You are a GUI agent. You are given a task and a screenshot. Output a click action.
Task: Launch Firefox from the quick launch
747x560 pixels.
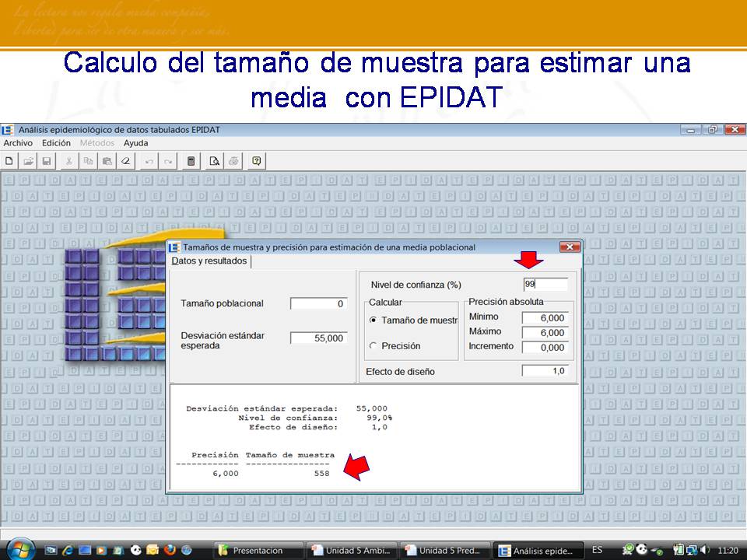point(170,550)
